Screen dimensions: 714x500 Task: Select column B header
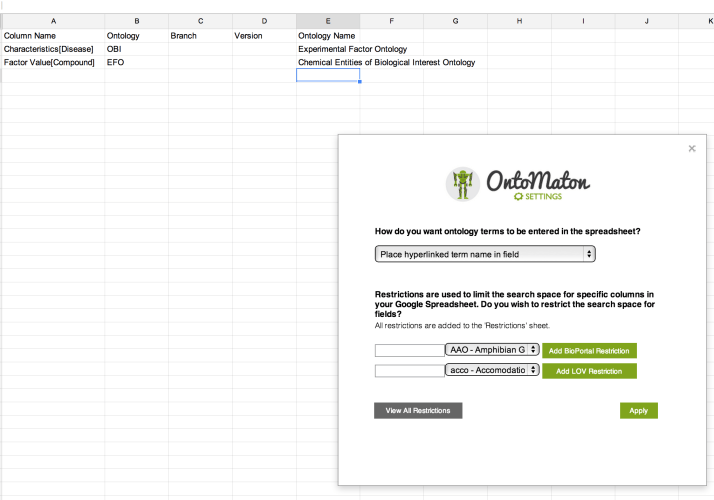pos(137,21)
